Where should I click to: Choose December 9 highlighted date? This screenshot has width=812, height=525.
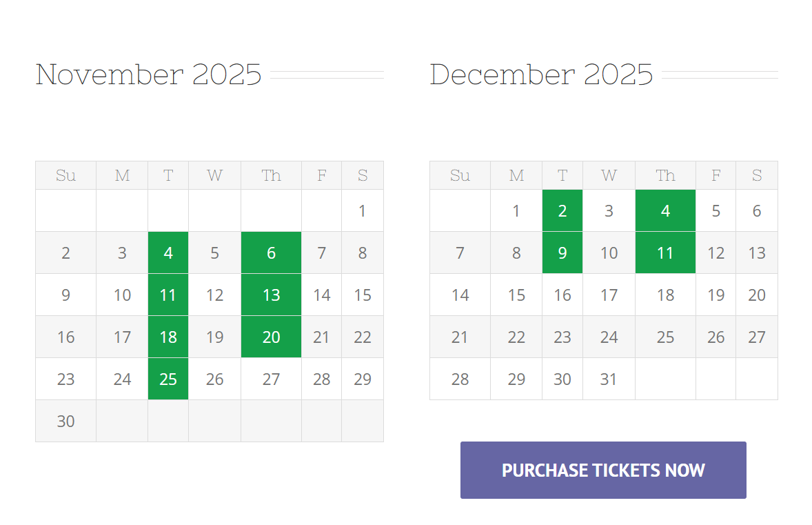562,252
